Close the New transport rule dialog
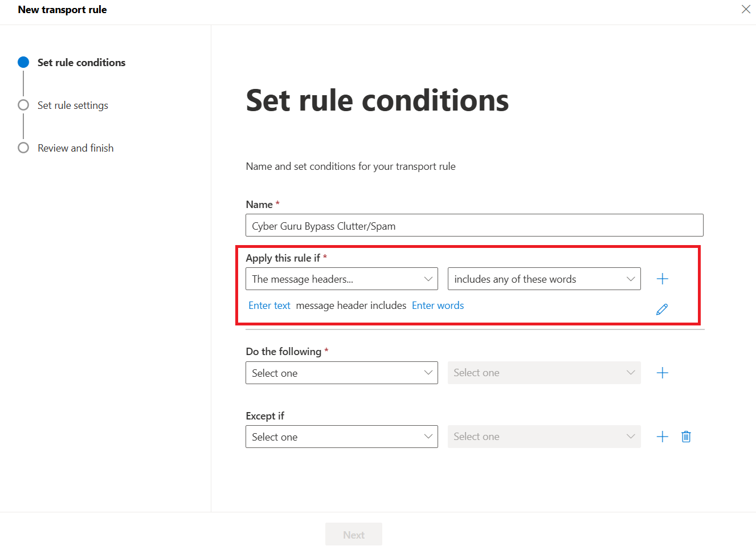This screenshot has width=756, height=550. [746, 9]
